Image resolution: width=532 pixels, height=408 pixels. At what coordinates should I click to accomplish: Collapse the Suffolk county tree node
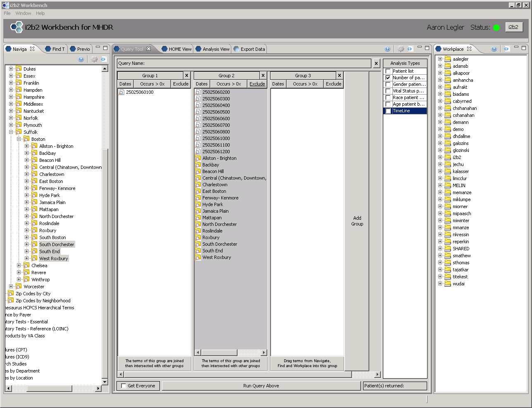coord(11,132)
